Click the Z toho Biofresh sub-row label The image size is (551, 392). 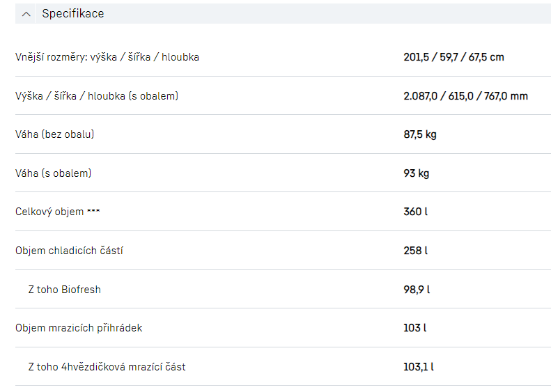coord(64,290)
